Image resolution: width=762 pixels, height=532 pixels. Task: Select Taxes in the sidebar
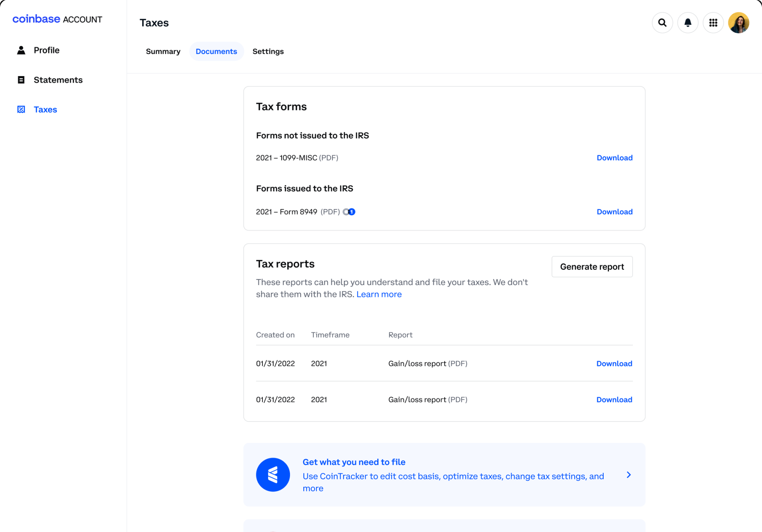pyautogui.click(x=45, y=109)
